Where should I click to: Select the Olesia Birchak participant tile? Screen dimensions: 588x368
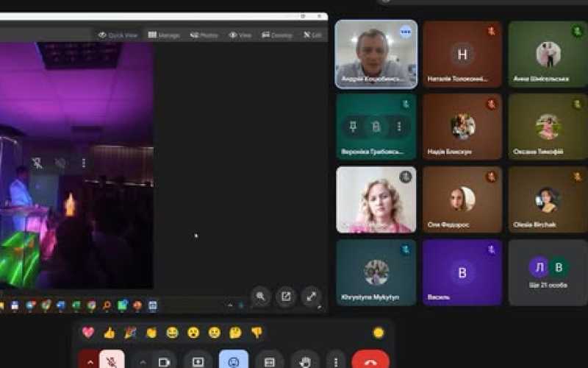[548, 199]
